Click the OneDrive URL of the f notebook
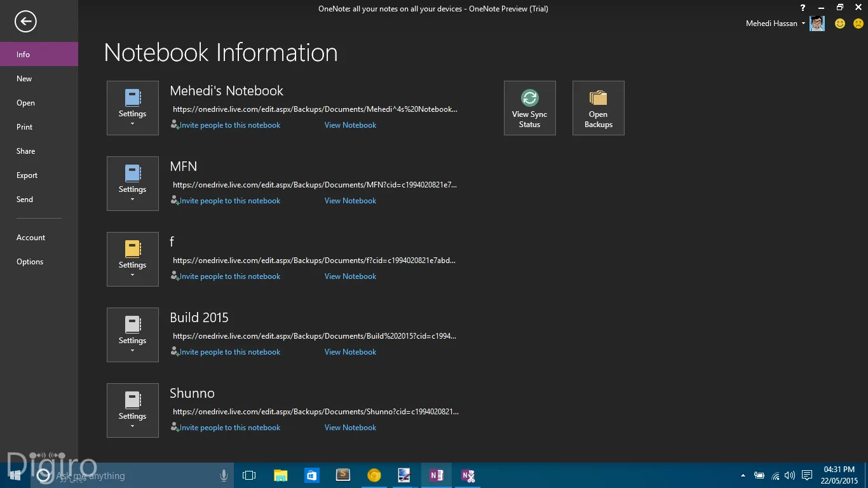 (315, 261)
